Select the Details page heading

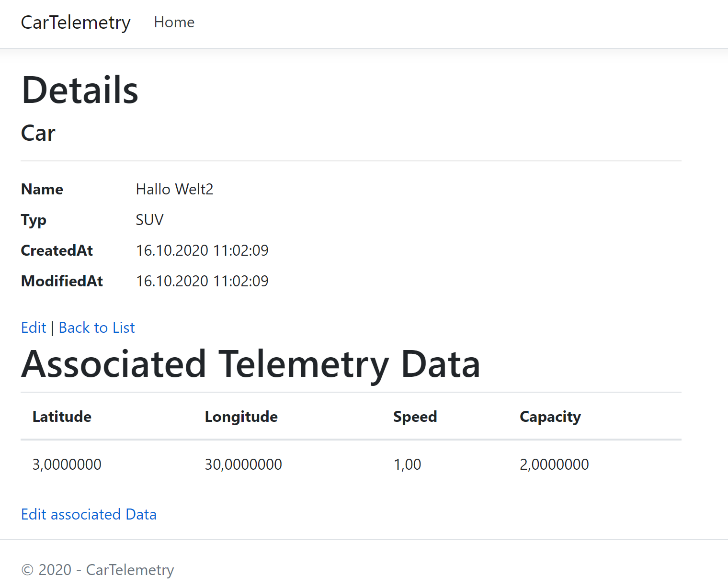point(80,90)
